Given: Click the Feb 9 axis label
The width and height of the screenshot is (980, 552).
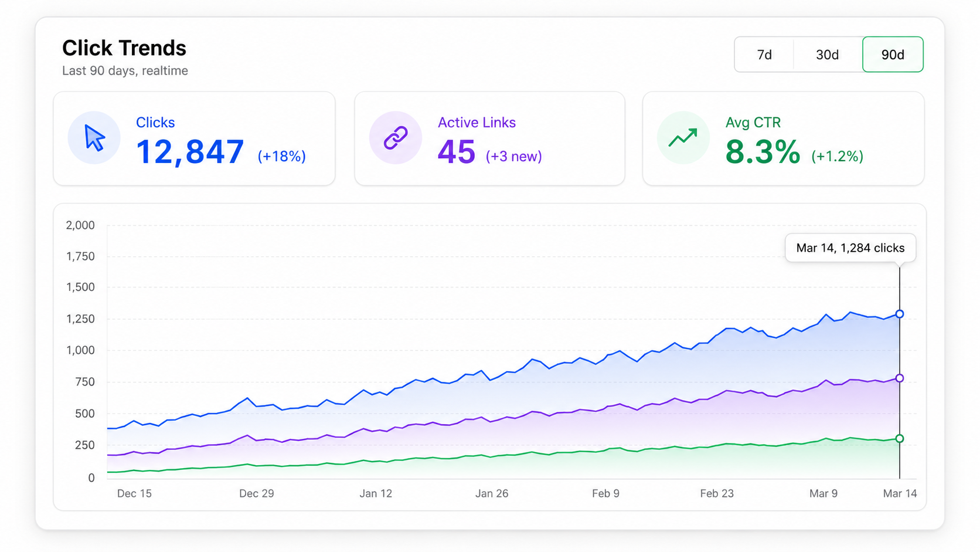Looking at the screenshot, I should click(x=605, y=493).
